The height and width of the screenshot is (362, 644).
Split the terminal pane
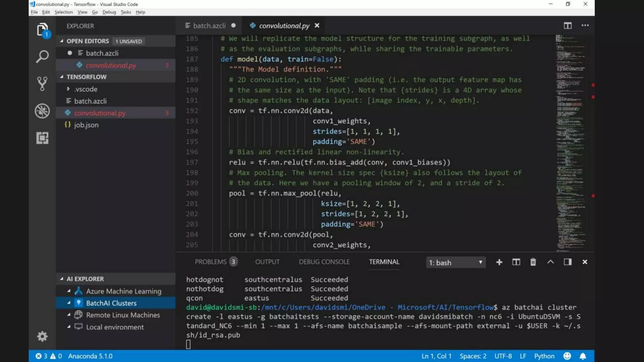click(516, 262)
